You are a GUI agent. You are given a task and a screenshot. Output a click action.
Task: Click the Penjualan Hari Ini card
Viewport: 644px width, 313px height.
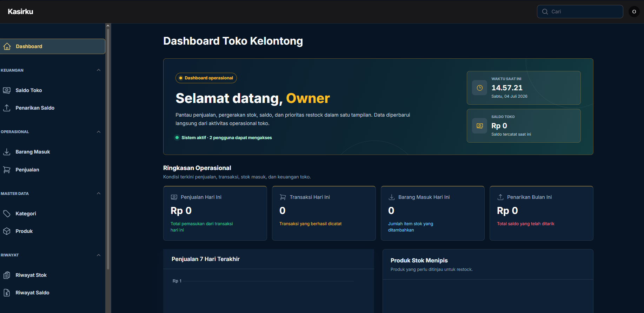215,213
